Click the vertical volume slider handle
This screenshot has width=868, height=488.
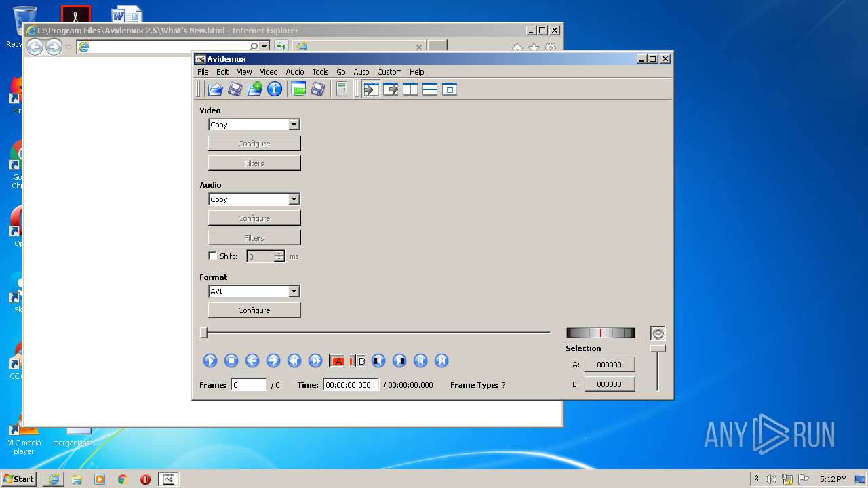tap(658, 348)
